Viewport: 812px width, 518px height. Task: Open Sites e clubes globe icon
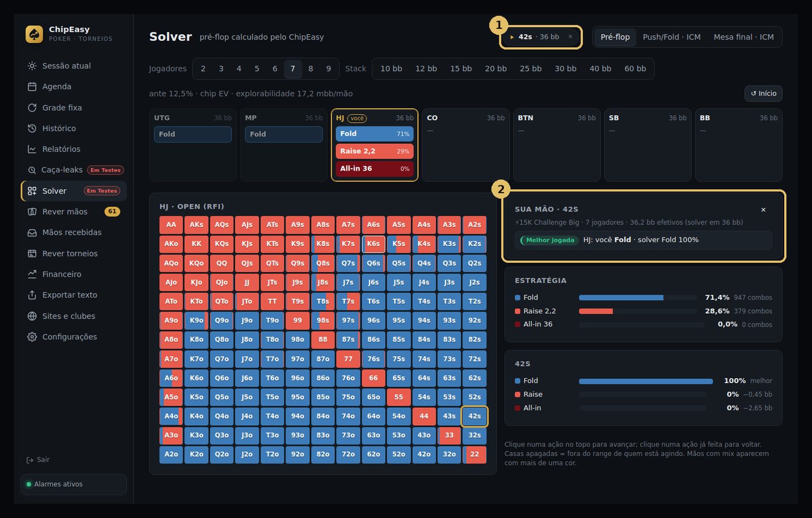click(x=32, y=316)
